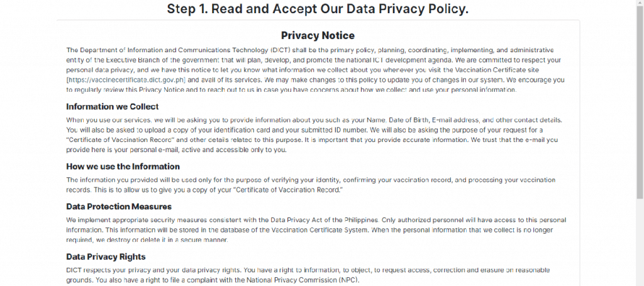Click the 'How we use the Information' heading
644x286 pixels.
point(123,166)
